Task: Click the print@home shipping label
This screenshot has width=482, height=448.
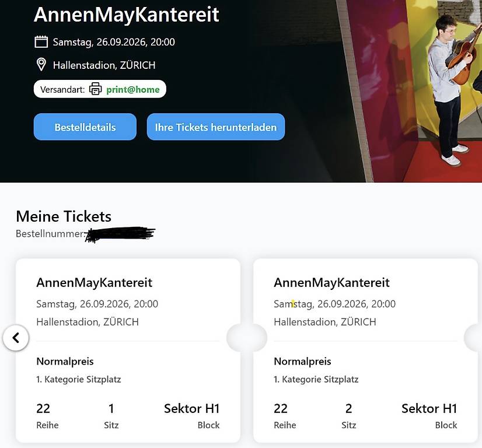Action: coord(133,89)
